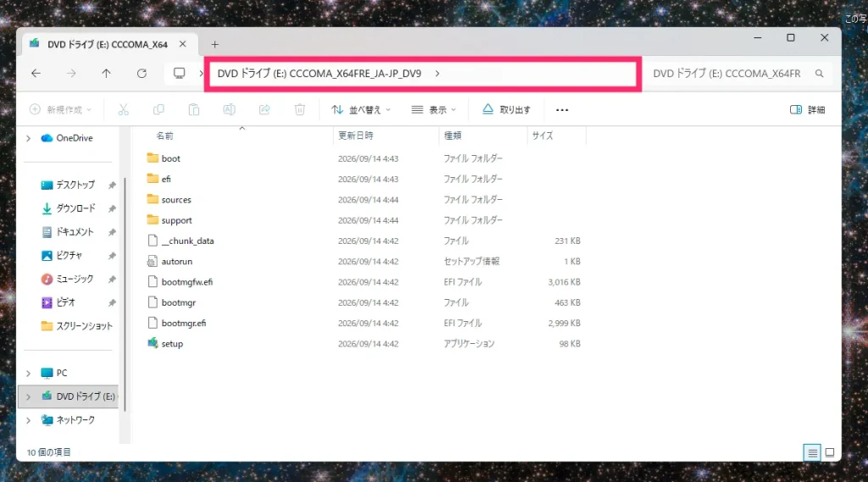Sort by the サイズ column header
Viewport: 868px width, 482px height.
click(542, 136)
